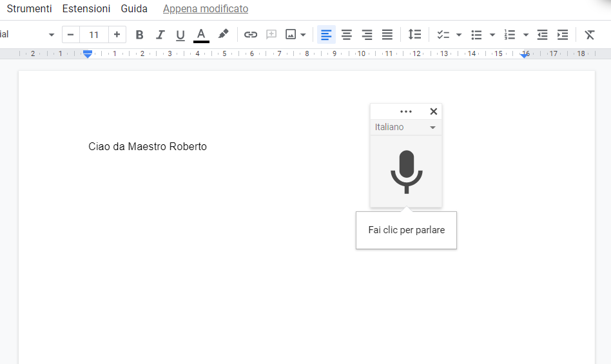Insert an image using the picture icon
This screenshot has height=364, width=611.
(291, 35)
